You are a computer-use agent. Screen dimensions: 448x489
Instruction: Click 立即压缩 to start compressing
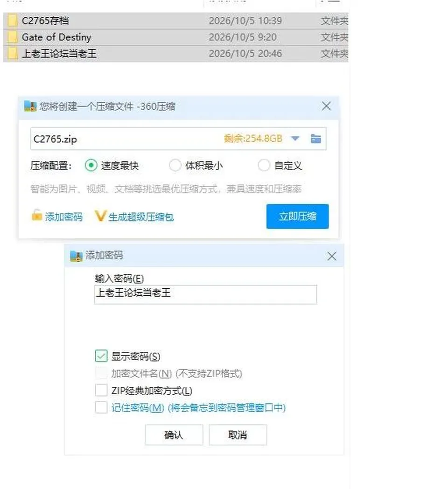pyautogui.click(x=297, y=217)
